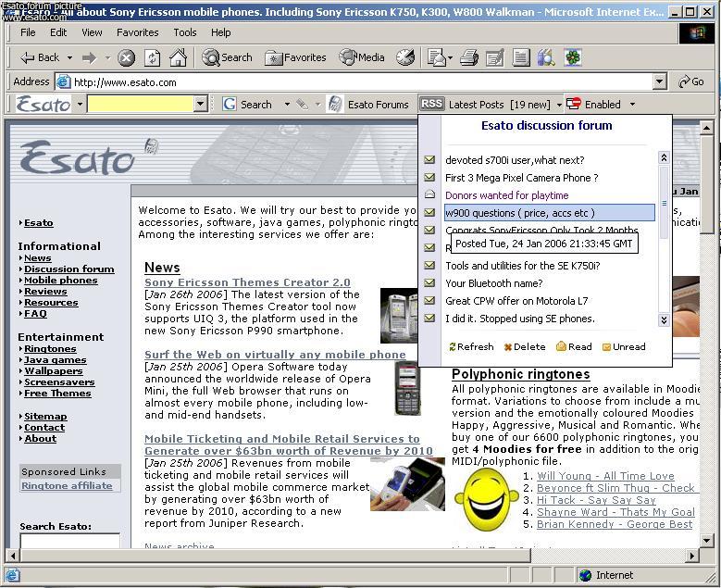Open Sony Ericsson Themes Creator 2.0 article
Screen dimensions: 721x588
coord(247,282)
